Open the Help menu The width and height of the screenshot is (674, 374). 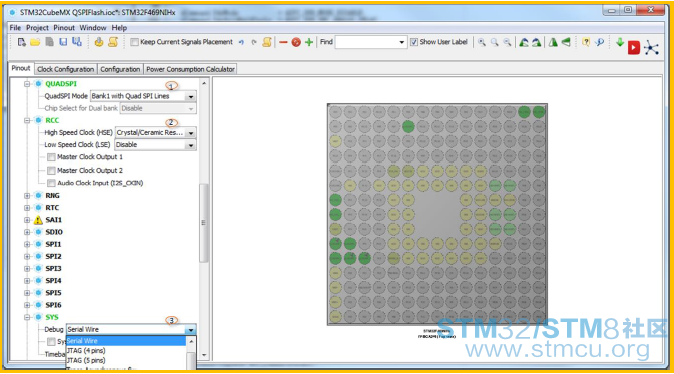point(119,28)
